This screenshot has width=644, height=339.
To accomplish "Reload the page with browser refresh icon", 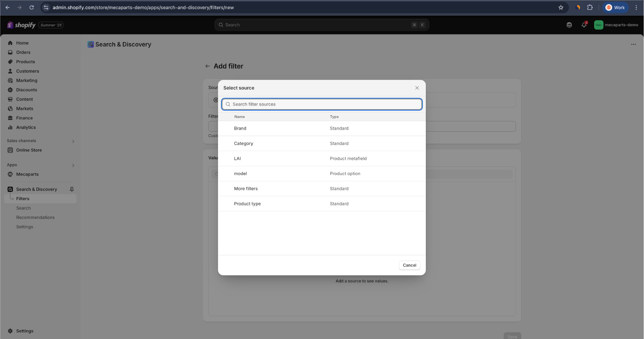I will coord(32,8).
